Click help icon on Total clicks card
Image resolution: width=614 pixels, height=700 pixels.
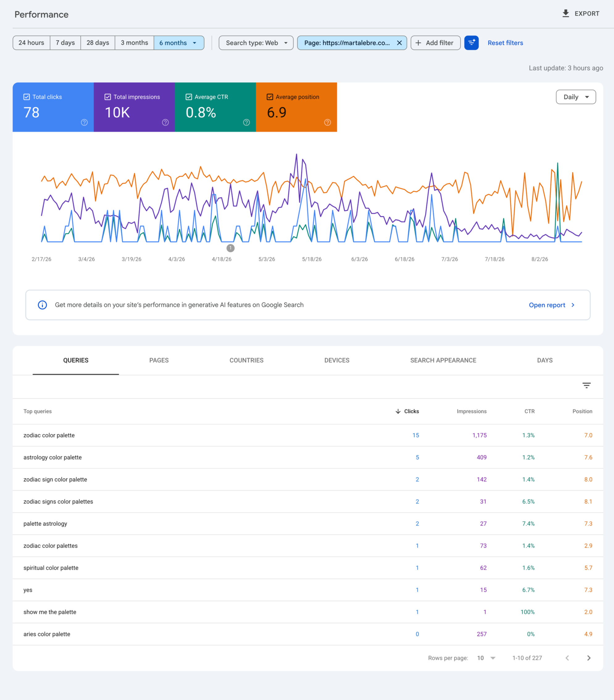(84, 122)
